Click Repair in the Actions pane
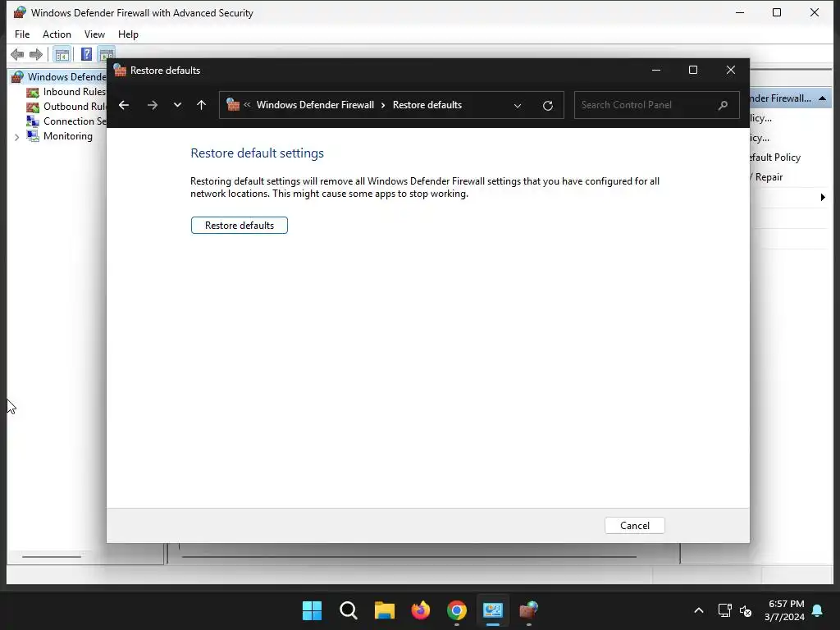The width and height of the screenshot is (840, 630). click(x=769, y=177)
